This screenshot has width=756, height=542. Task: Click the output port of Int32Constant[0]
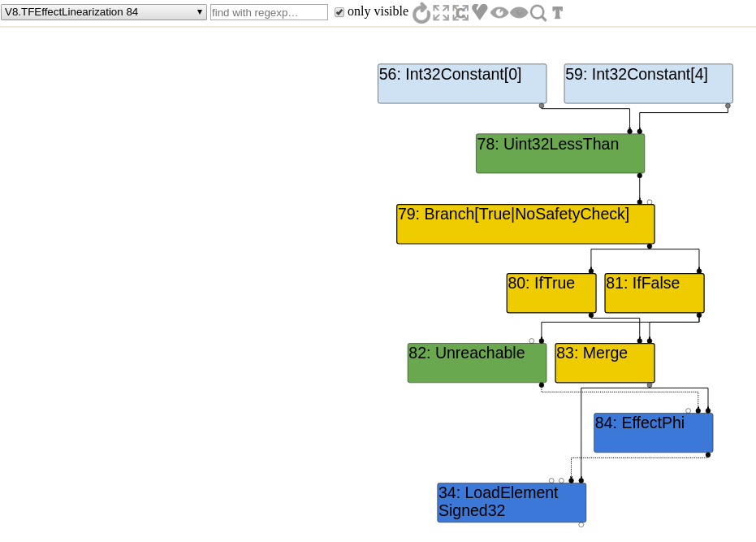tap(542, 106)
